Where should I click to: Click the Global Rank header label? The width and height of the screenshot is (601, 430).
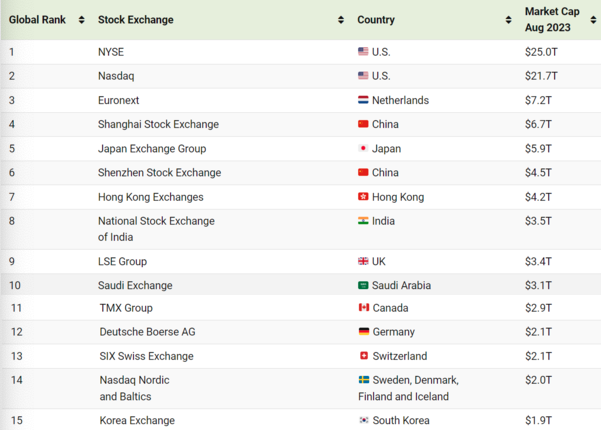click(x=37, y=20)
